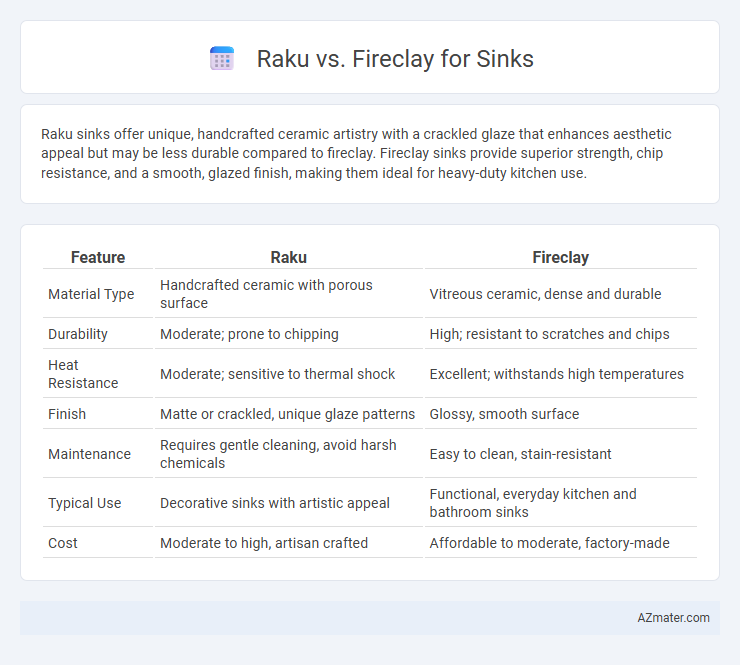Viewport: 740px width, 665px height.
Task: Click the Typical Use row label
Action: click(84, 503)
